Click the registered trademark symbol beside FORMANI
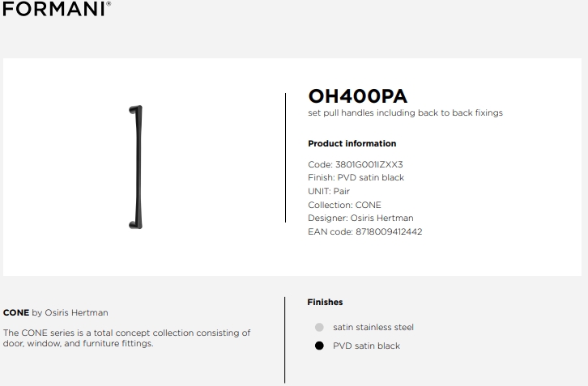The height and width of the screenshot is (386, 588). tap(109, 3)
